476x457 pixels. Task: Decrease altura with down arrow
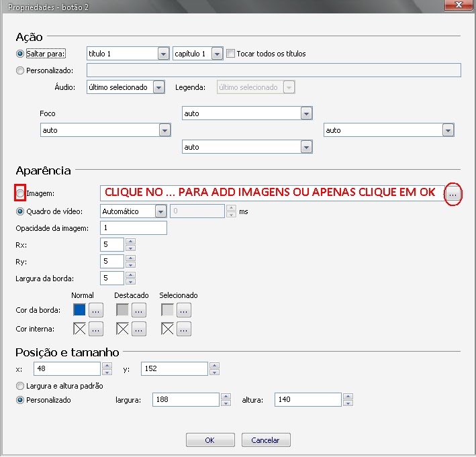click(348, 403)
